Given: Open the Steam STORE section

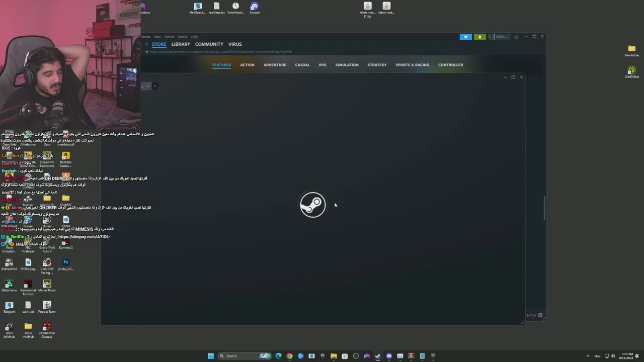Looking at the screenshot, I should 159,44.
